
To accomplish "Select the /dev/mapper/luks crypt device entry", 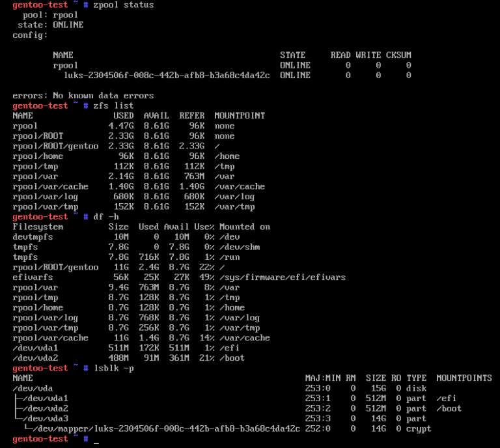I will click(166, 429).
